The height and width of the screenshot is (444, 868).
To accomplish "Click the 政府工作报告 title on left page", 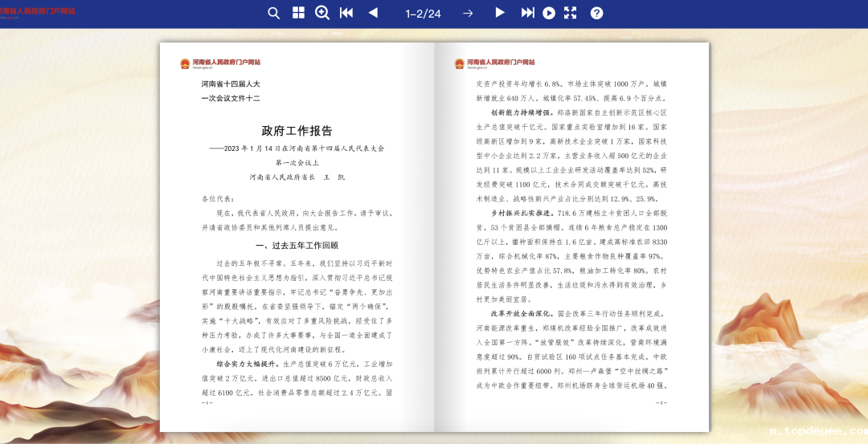I will coord(297,131).
